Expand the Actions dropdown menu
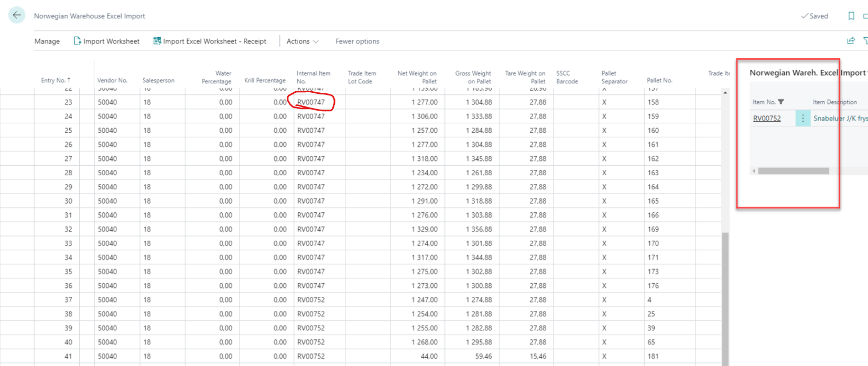The height and width of the screenshot is (366, 868). point(302,41)
